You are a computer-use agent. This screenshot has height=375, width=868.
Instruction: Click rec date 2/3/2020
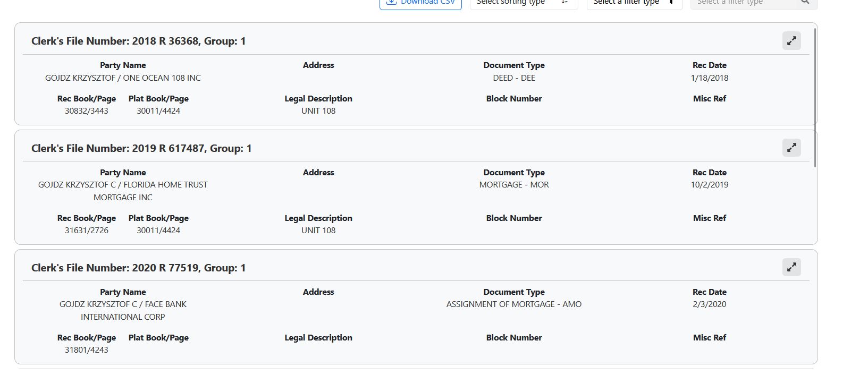coord(710,304)
